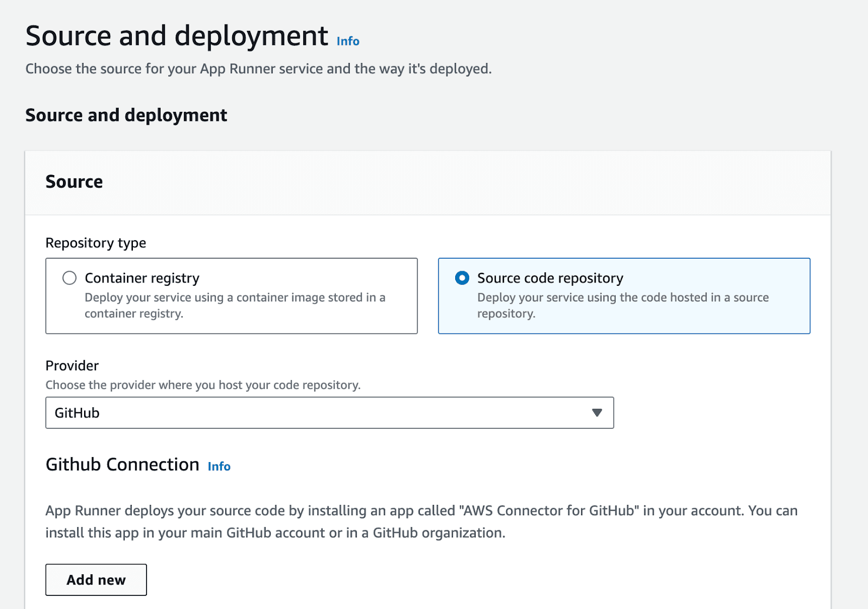Click the Source section heading
The width and height of the screenshot is (868, 609).
point(74,182)
